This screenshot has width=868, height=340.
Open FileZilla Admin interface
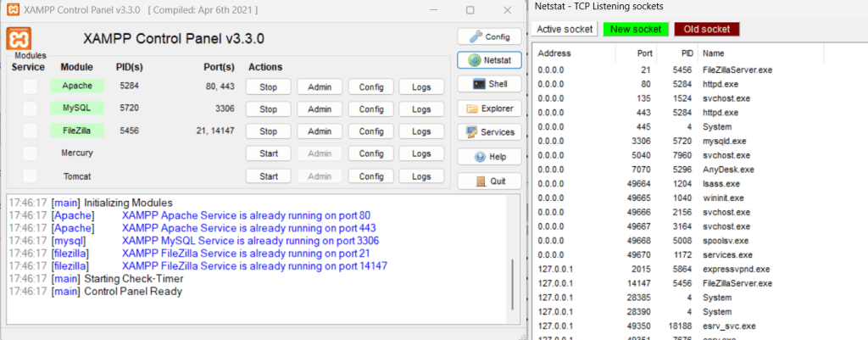(x=320, y=131)
